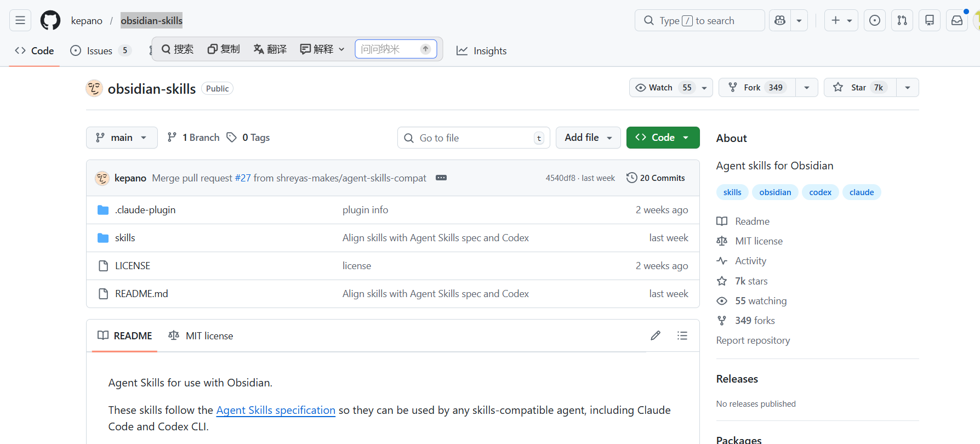Open Readme link in About sidebar
The width and height of the screenshot is (980, 444).
(x=743, y=221)
